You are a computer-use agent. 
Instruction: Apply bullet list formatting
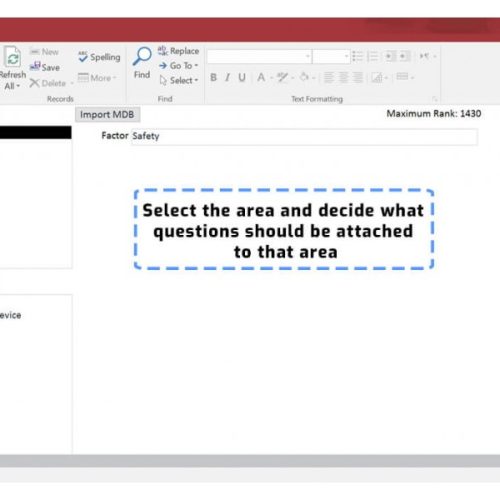357,56
